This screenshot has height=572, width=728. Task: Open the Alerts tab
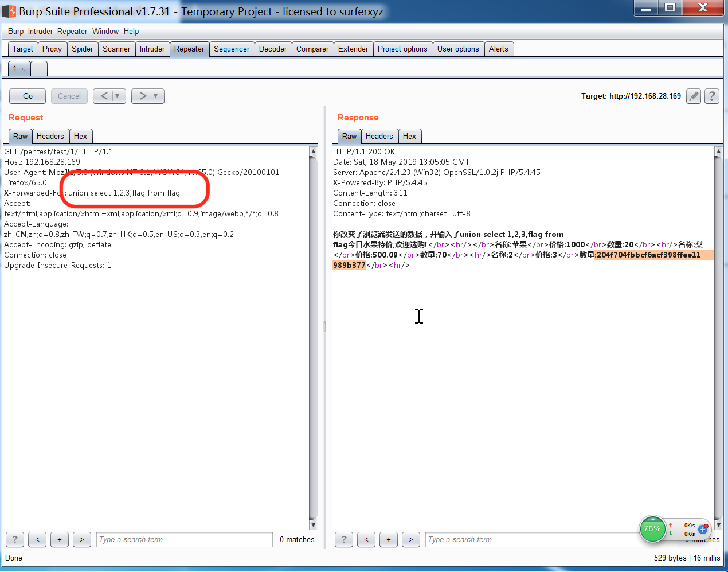pyautogui.click(x=499, y=49)
